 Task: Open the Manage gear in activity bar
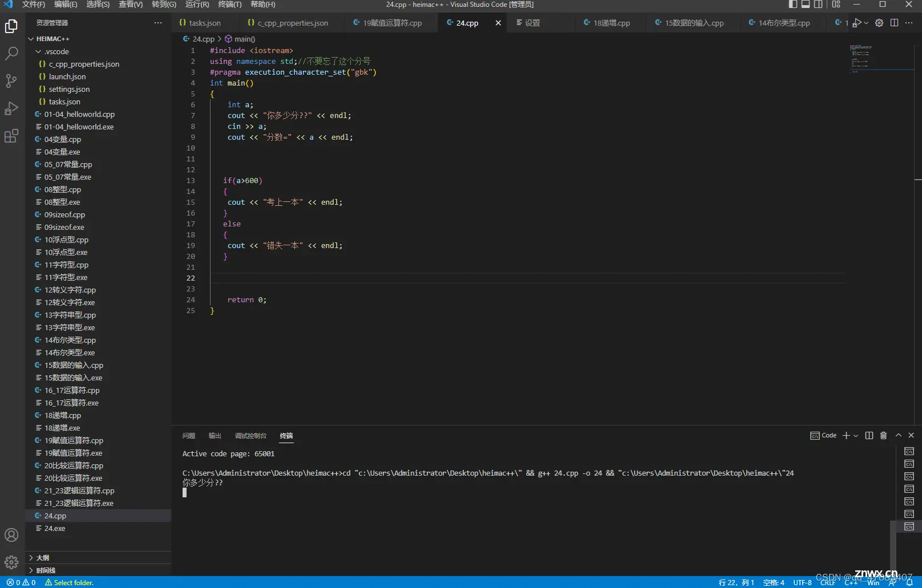coord(11,562)
